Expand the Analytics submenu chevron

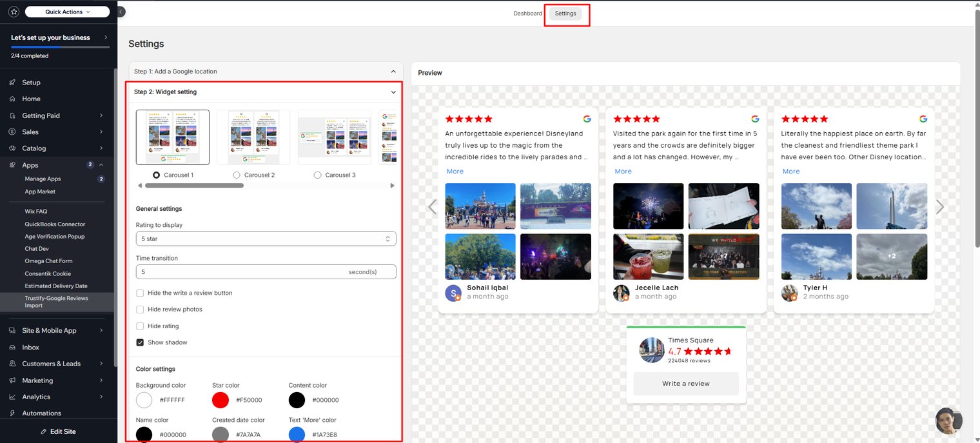click(x=101, y=397)
